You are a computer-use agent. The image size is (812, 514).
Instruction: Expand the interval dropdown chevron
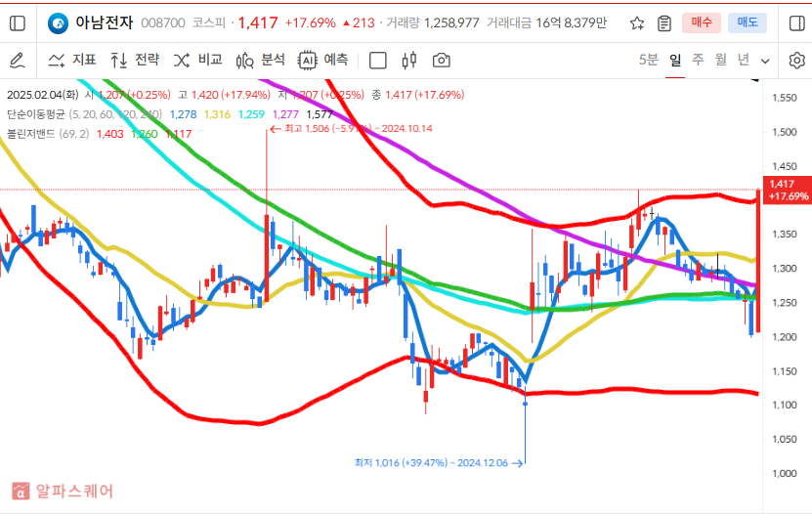(765, 62)
